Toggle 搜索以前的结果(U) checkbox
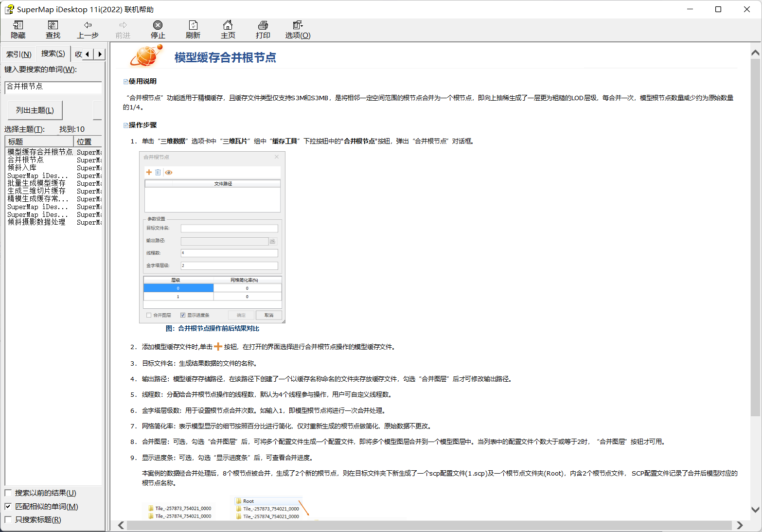The image size is (762, 532). coord(8,493)
